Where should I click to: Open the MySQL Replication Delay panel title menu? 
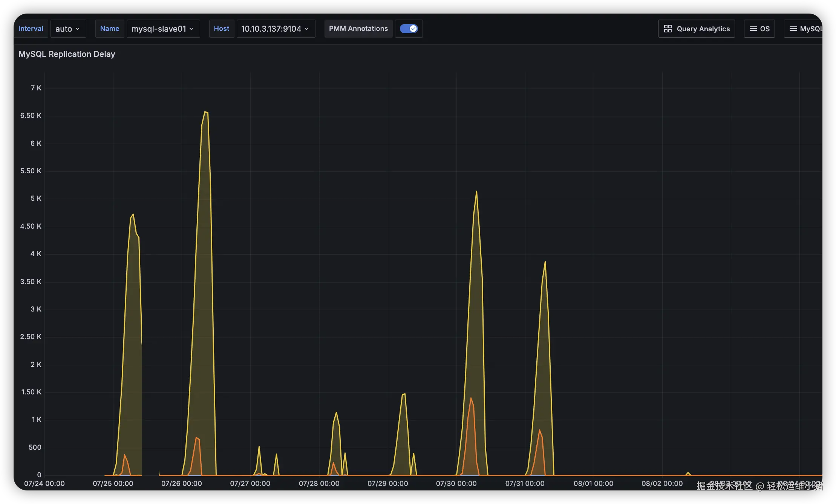67,54
